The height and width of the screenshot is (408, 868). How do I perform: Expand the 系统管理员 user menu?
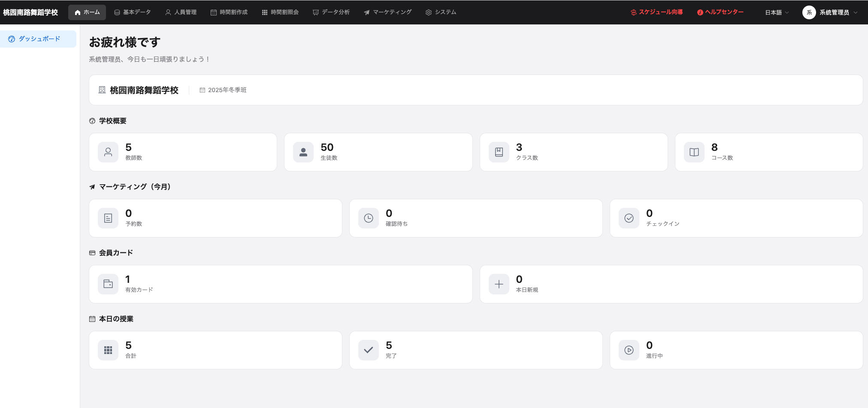point(830,12)
